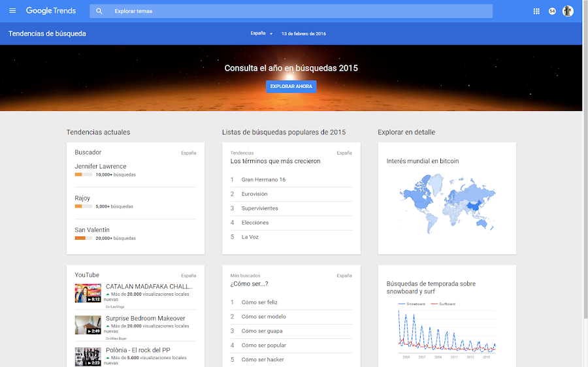Click the Polònia - El rock del PP title

(x=138, y=350)
